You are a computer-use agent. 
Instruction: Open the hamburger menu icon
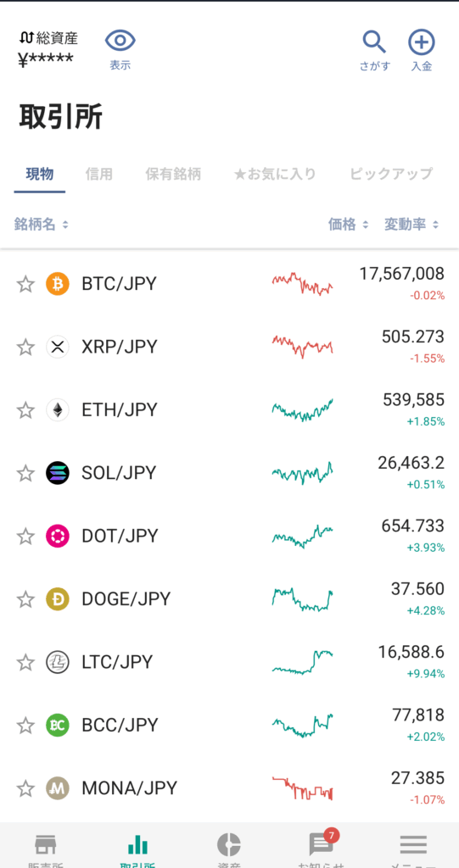413,845
